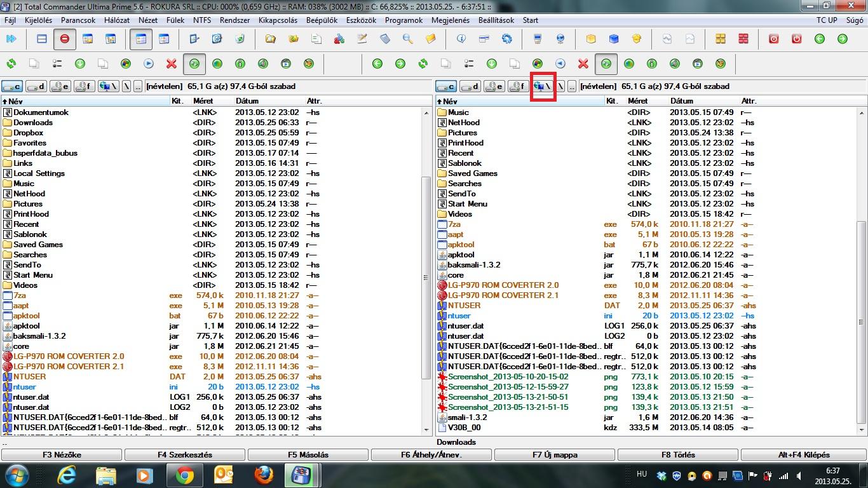The height and width of the screenshot is (488, 868).
Task: Click the network computer connection icon
Action: point(538,39)
